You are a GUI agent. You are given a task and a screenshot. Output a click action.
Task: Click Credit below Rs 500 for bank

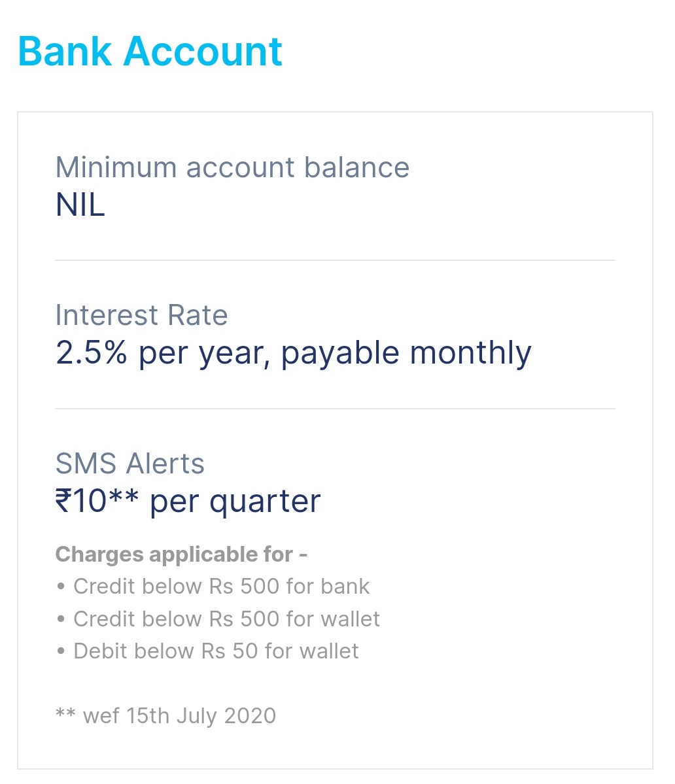click(221, 587)
